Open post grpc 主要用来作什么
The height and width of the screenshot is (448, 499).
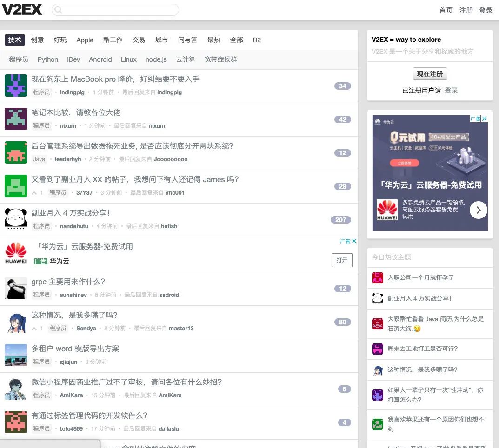tap(68, 282)
